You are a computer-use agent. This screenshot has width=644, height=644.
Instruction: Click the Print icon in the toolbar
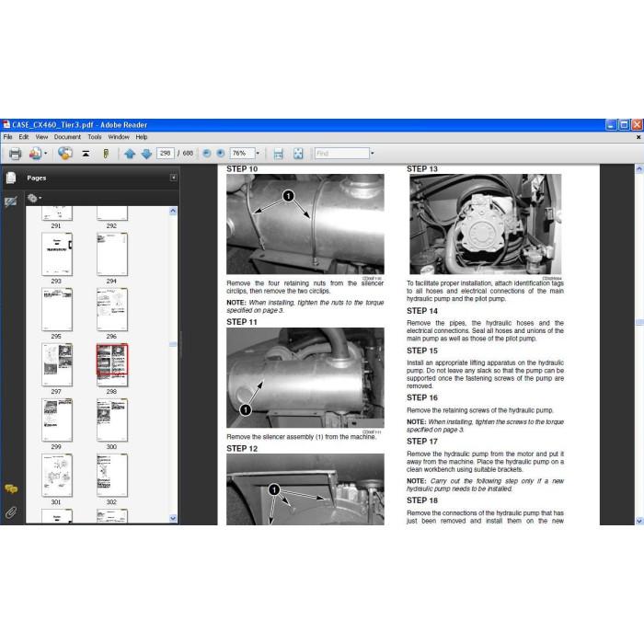pos(15,154)
